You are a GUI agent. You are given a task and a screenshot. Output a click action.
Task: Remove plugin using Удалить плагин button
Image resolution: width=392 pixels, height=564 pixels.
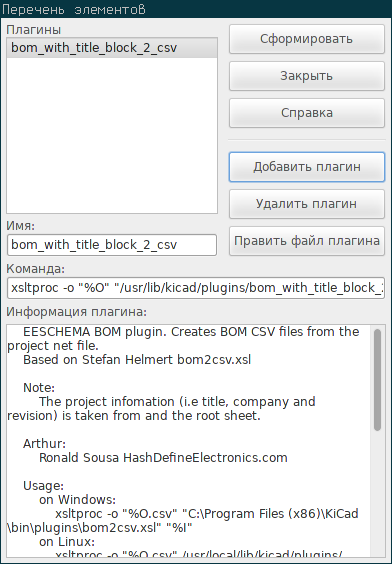tap(307, 204)
